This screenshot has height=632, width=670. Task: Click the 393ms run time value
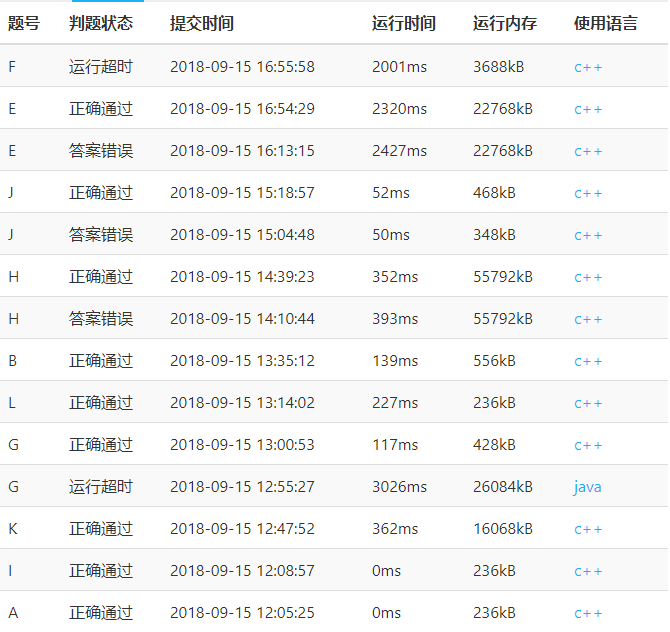(x=395, y=318)
